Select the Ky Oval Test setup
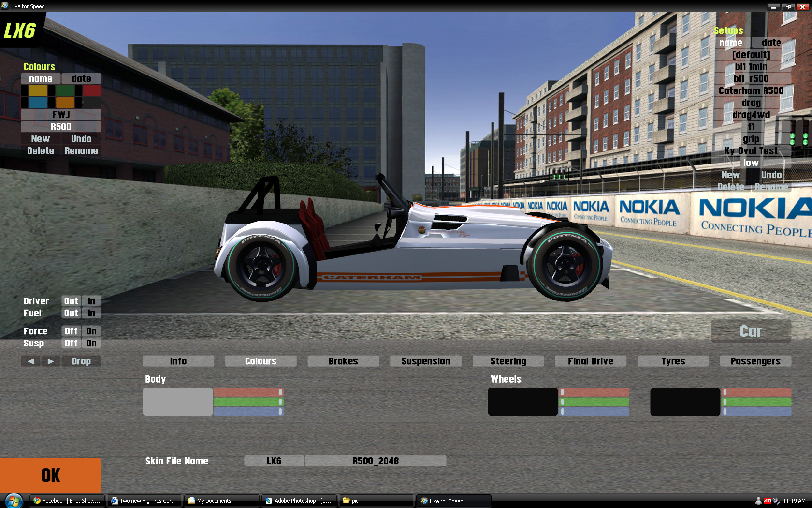The width and height of the screenshot is (812, 508). [751, 151]
